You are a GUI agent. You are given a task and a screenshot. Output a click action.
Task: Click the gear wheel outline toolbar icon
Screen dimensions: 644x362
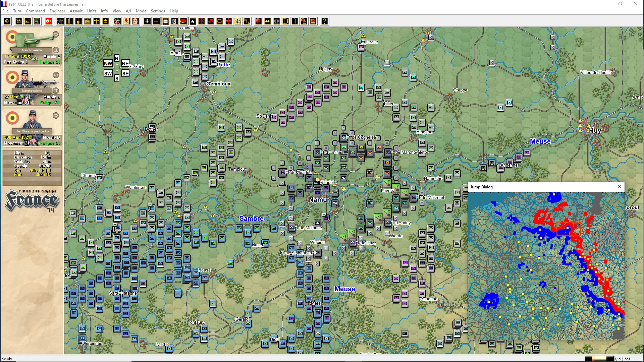(x=277, y=21)
